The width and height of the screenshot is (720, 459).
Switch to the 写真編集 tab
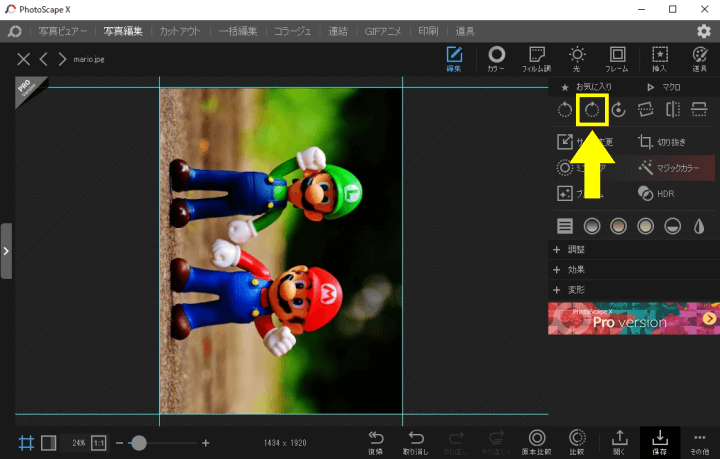click(x=123, y=31)
